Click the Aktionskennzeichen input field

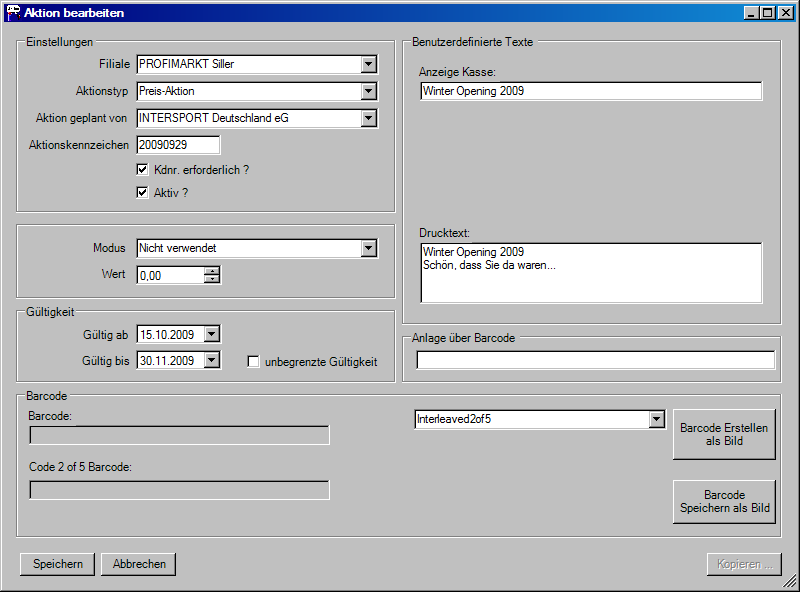178,145
